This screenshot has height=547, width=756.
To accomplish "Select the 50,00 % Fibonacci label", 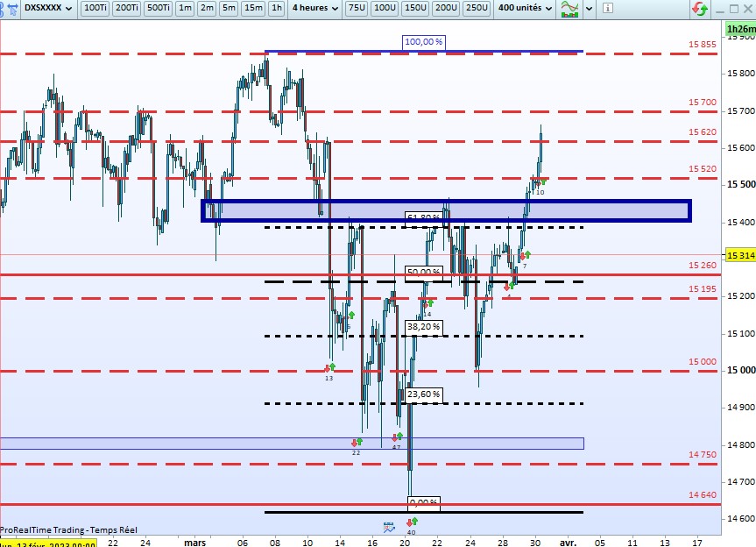I will tap(423, 272).
